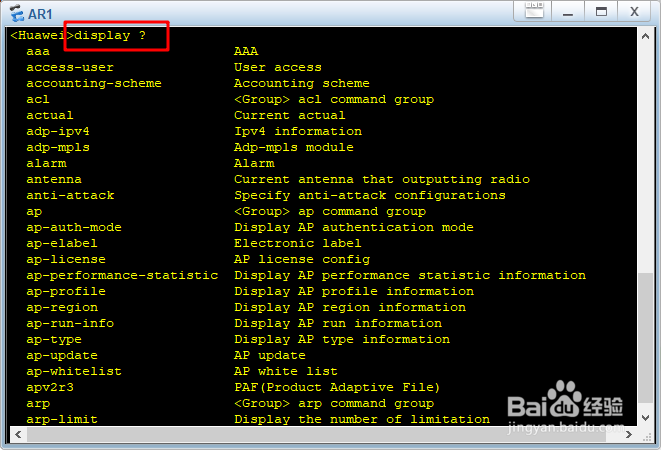Click the 'antenna' keyword
Viewport: 661px width, 450px height.
tap(54, 180)
